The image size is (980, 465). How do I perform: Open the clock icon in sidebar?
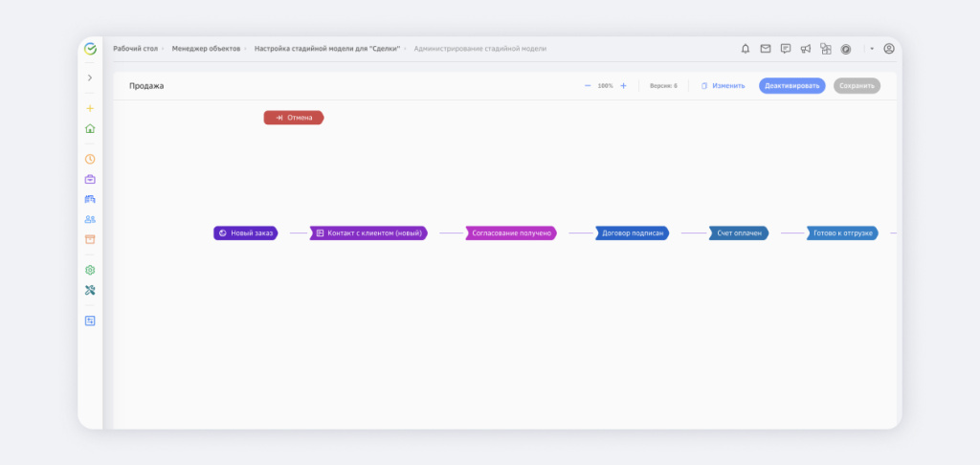click(x=90, y=159)
